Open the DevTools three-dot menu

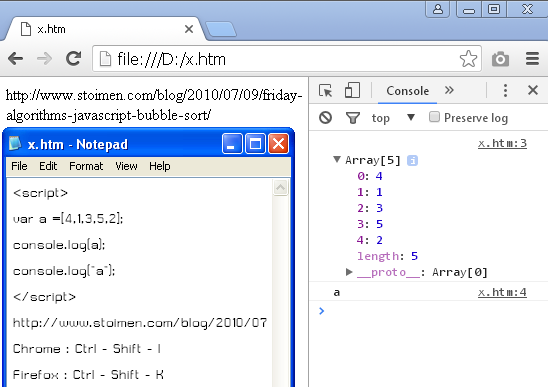[x=505, y=91]
